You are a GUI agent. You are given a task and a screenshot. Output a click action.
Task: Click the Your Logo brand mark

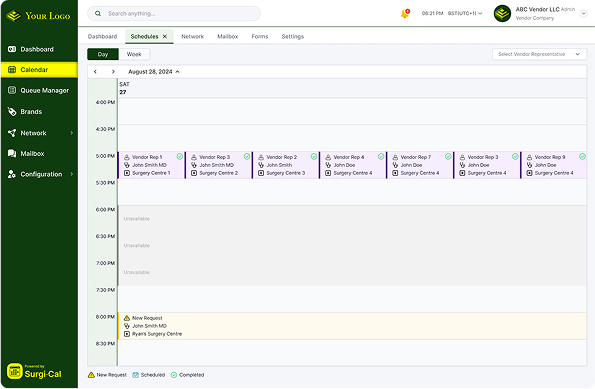coord(39,16)
